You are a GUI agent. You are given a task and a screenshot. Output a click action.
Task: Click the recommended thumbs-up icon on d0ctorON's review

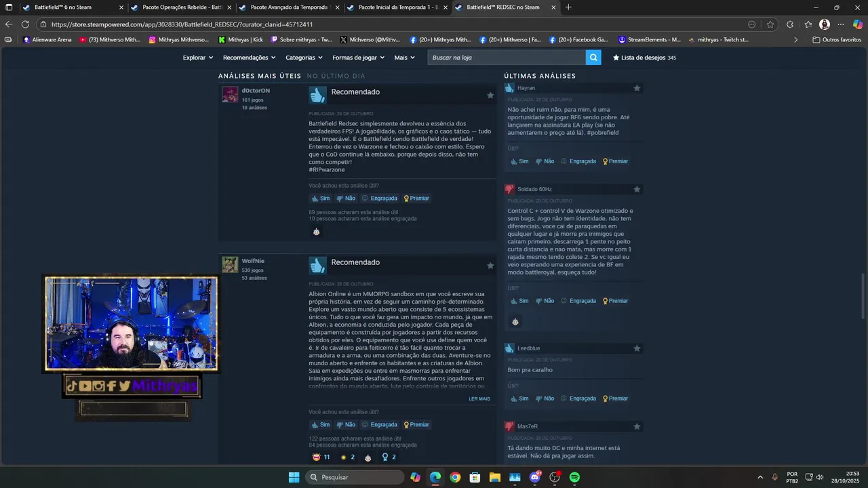point(317,95)
